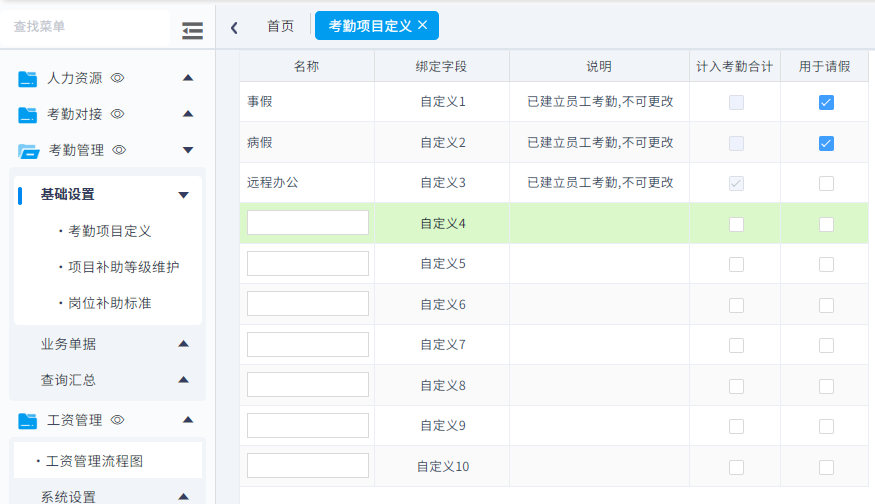The width and height of the screenshot is (875, 504).
Task: Click the open folder icon beside 考勤管理
Action: tap(28, 151)
